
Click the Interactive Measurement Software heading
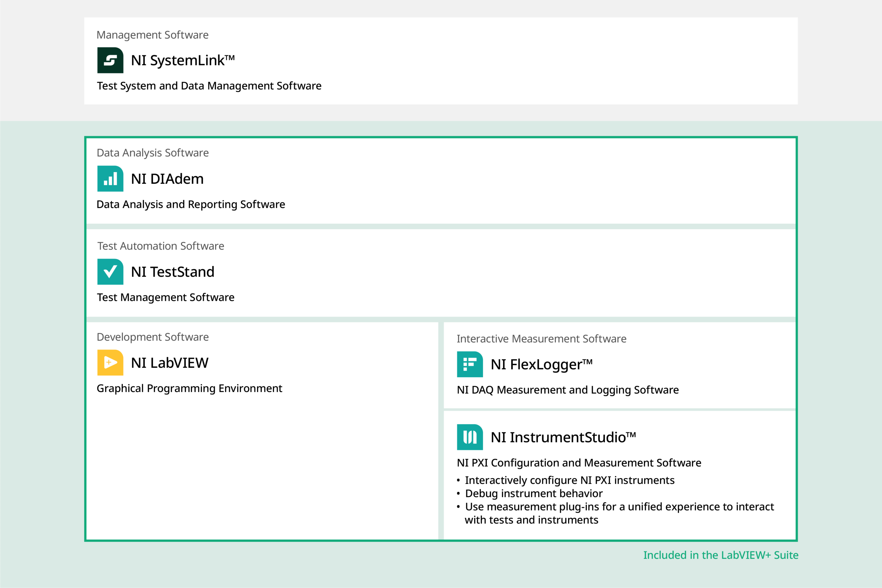click(542, 339)
